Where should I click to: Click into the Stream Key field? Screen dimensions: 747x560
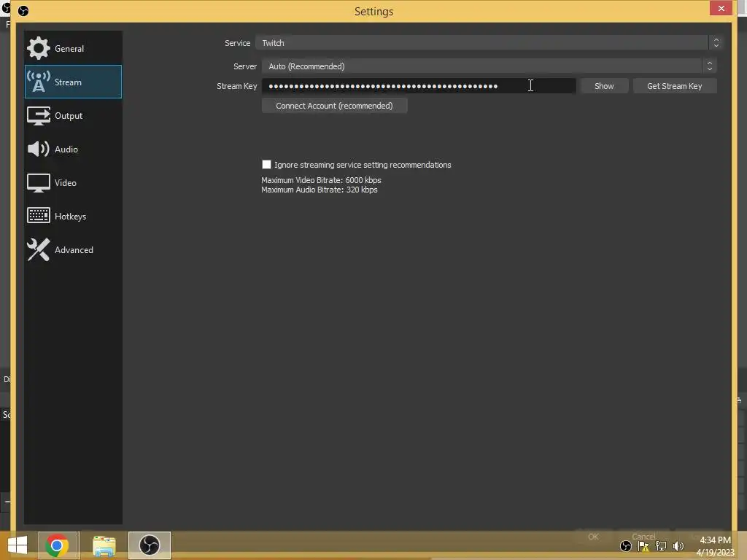pos(419,86)
